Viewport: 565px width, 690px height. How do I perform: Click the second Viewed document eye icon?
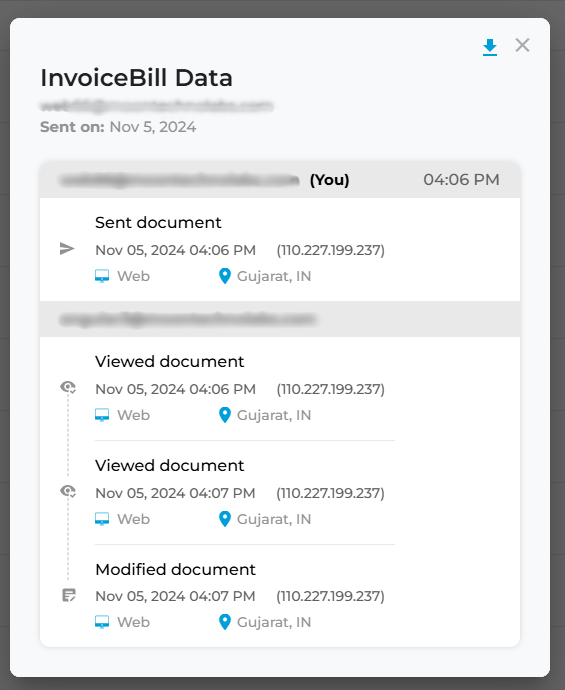coord(68,491)
